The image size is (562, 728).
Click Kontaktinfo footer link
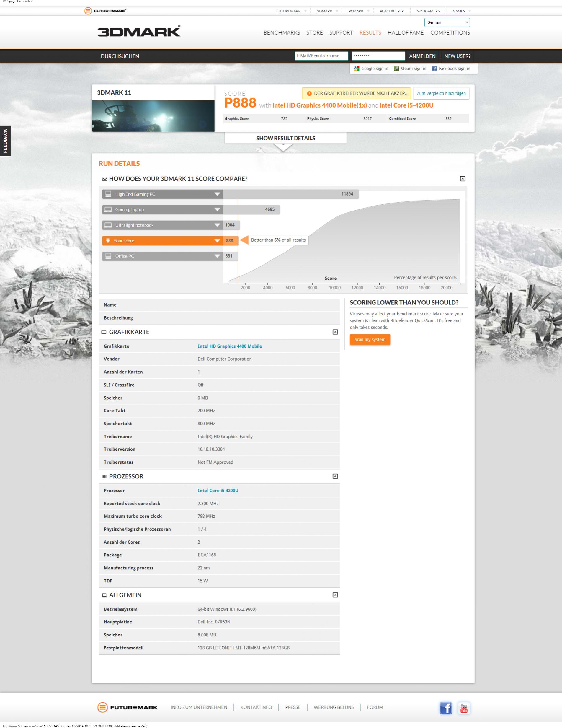coord(256,707)
